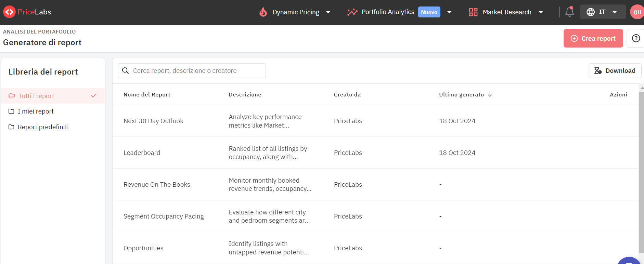Click the search magnifier icon

tap(126, 70)
